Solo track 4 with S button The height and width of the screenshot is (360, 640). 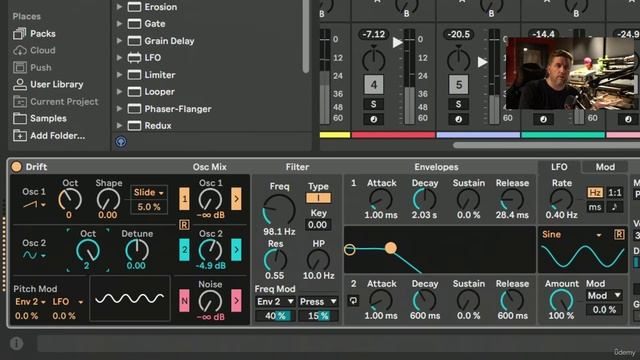tap(373, 104)
